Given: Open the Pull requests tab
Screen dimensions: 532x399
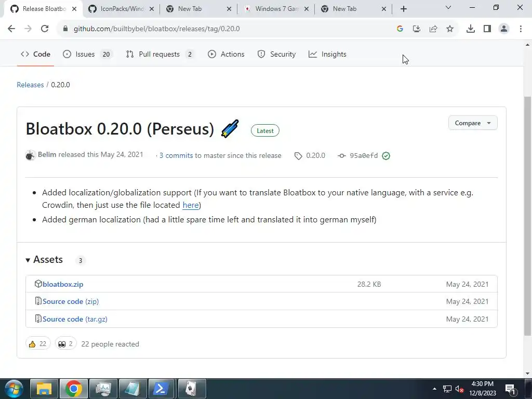Looking at the screenshot, I should pyautogui.click(x=160, y=54).
